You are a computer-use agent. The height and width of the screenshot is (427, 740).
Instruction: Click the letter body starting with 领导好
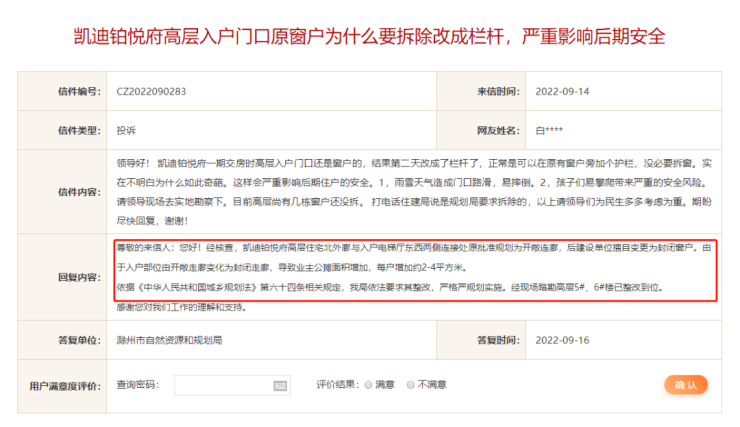pos(414,192)
